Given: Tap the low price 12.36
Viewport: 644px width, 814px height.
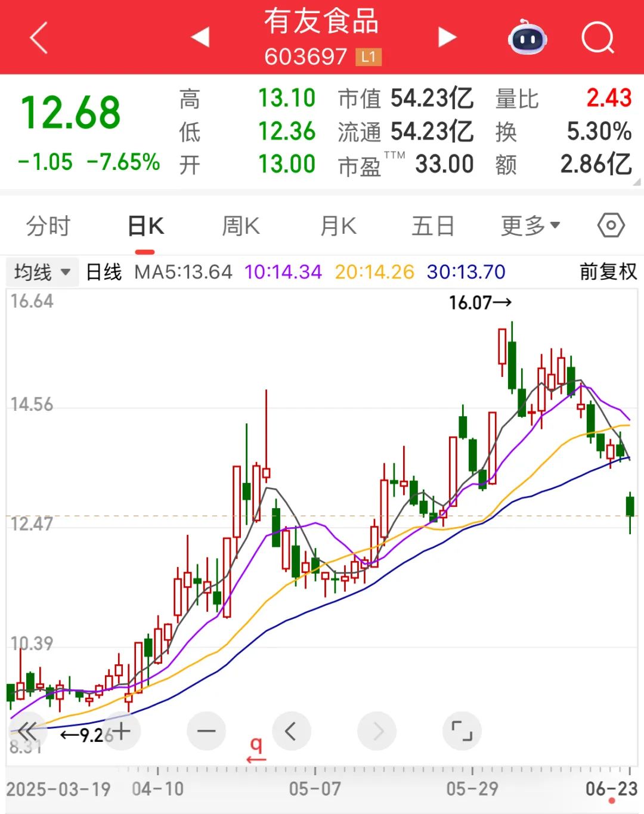Looking at the screenshot, I should pos(287,131).
